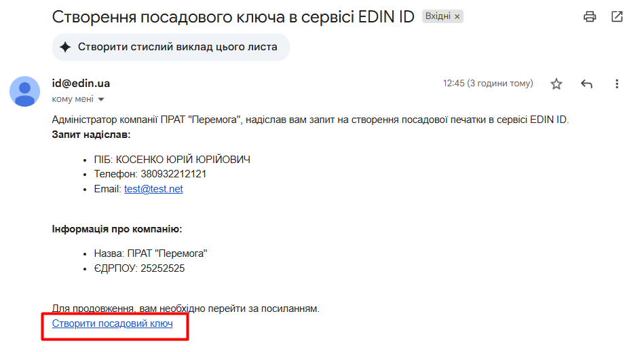Follow the "Створити посадовий ключ" link
Image resolution: width=644 pixels, height=352 pixels.
click(113, 323)
